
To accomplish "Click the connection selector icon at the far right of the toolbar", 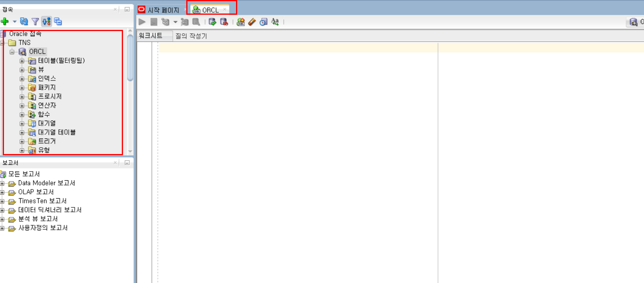I will [634, 22].
